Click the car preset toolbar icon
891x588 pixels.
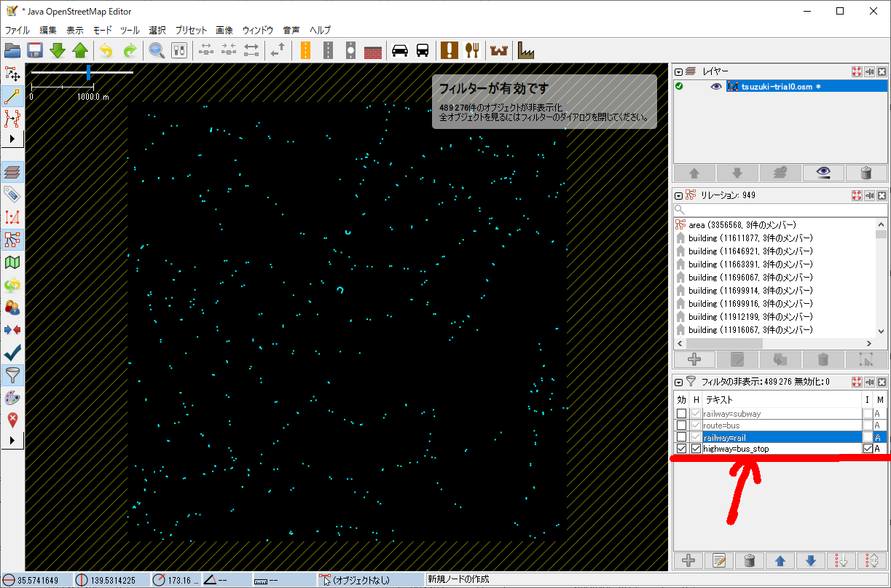click(x=399, y=50)
